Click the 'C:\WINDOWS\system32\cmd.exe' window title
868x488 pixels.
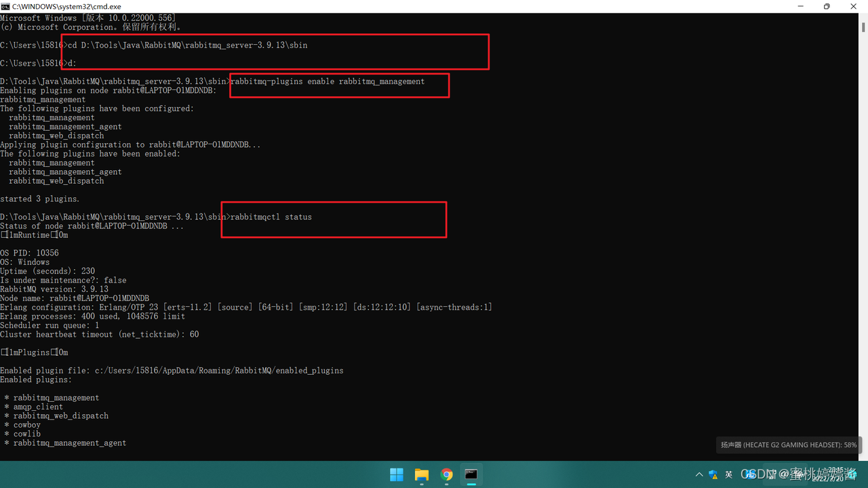(x=66, y=6)
